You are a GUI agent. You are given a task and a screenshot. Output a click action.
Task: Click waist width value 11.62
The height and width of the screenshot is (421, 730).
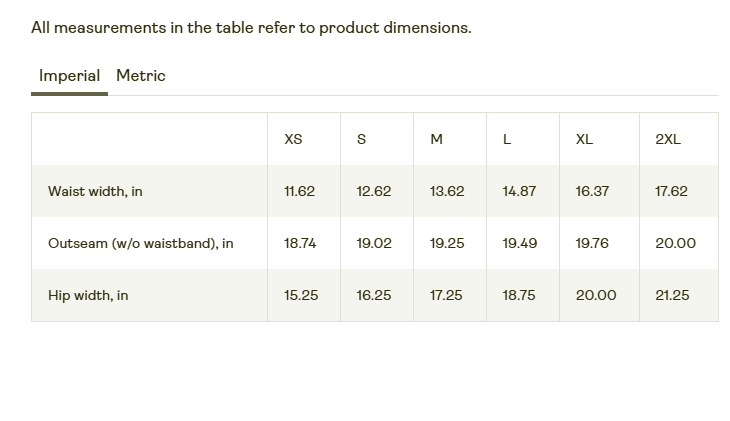pos(299,191)
